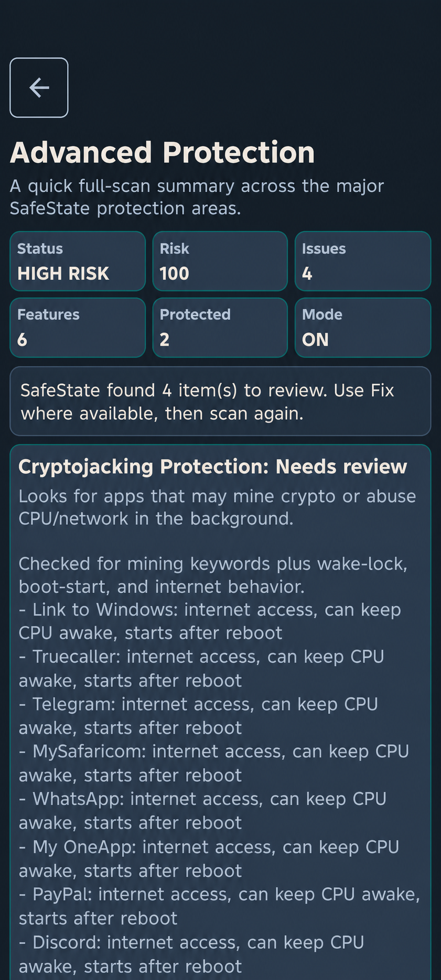This screenshot has height=980, width=441.
Task: Tap the Telegram entry in list
Action: click(x=198, y=715)
